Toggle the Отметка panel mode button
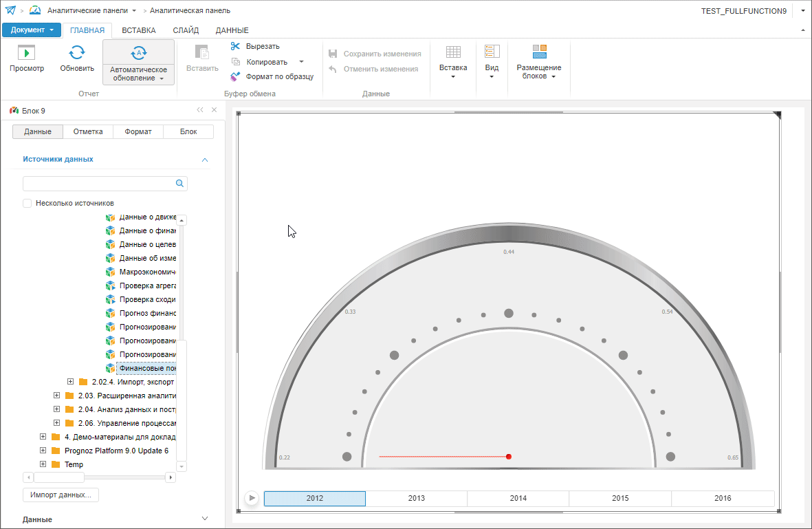 pos(88,131)
